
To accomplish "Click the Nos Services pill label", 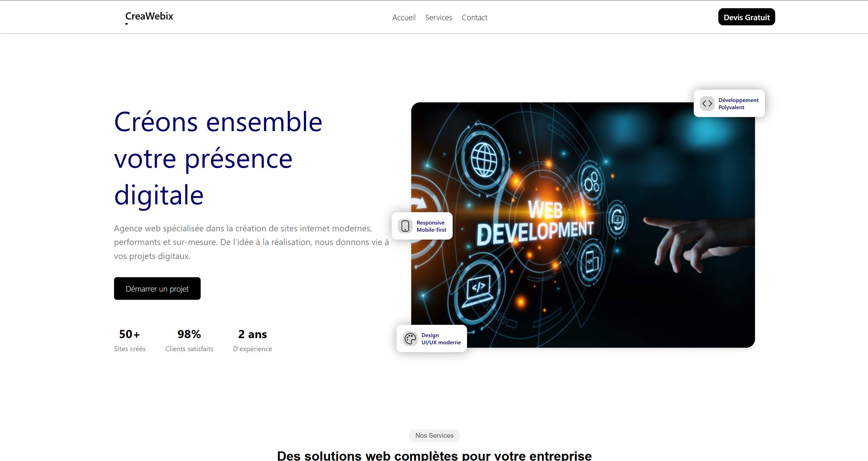I will click(x=434, y=435).
